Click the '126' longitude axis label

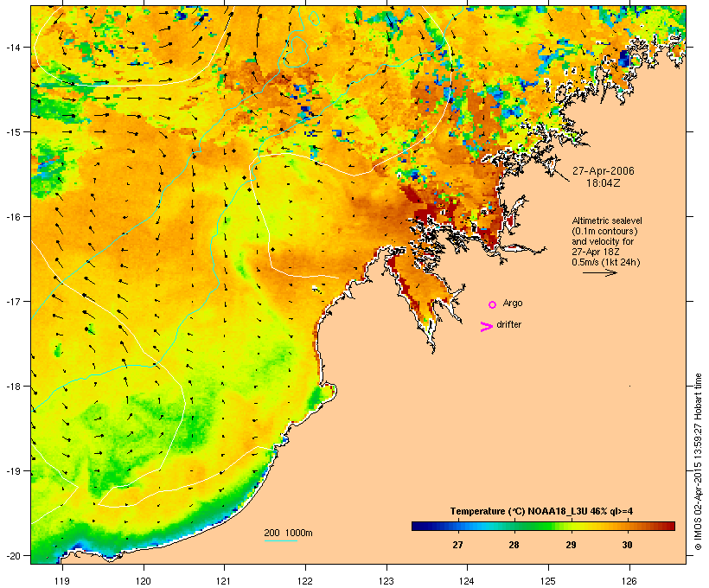629,581
